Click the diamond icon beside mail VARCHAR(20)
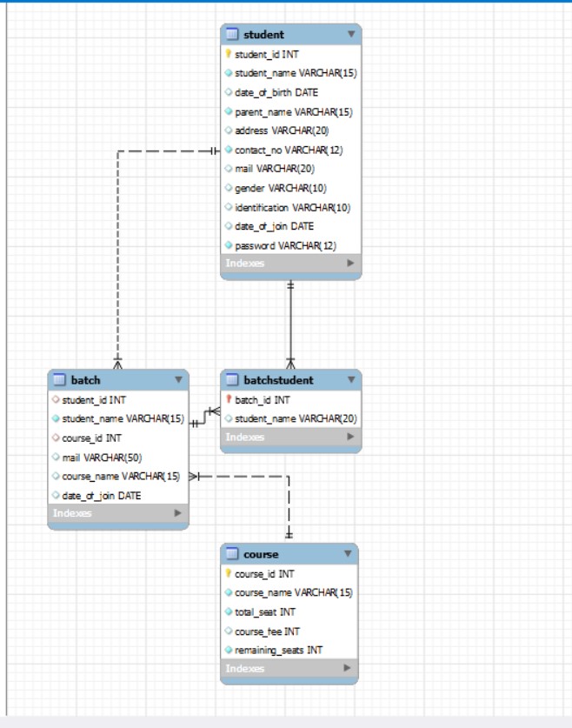572x728 pixels. point(229,169)
